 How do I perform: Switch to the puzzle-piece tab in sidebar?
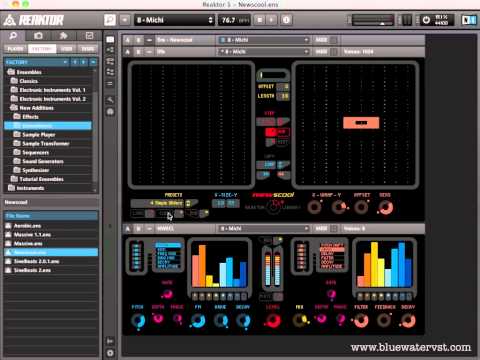(63, 35)
